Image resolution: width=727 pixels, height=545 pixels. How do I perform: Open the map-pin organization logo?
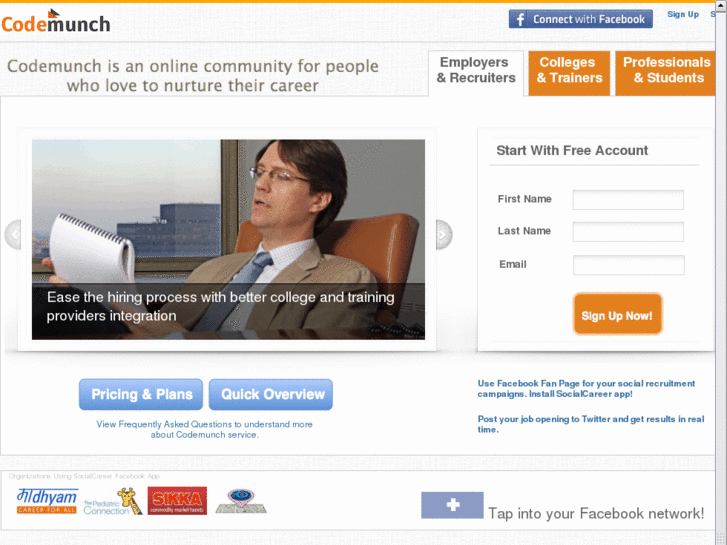[241, 501]
